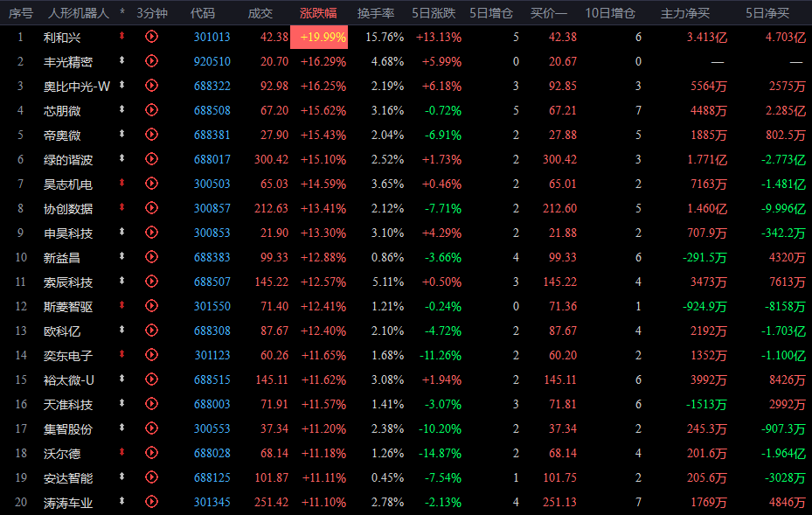Click the 序号 column header

(x=21, y=13)
